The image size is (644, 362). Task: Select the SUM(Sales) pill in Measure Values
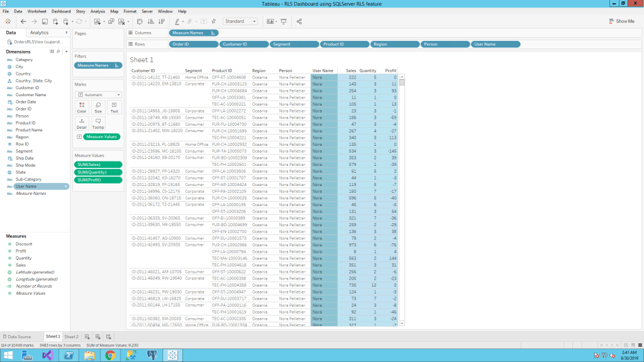coord(98,165)
